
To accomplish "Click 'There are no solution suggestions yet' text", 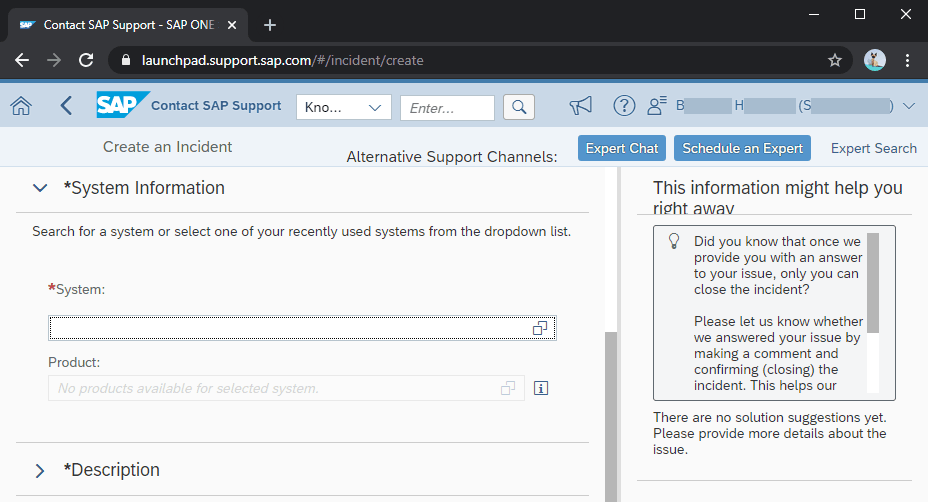I will (769, 417).
